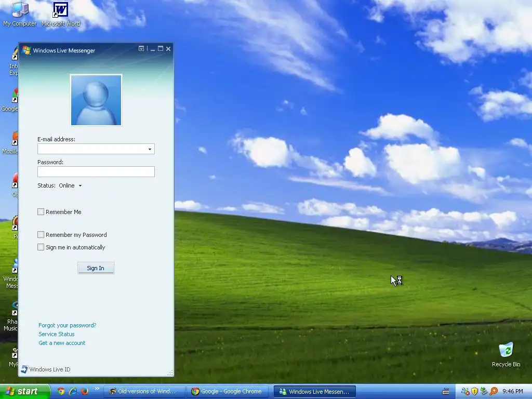The height and width of the screenshot is (399, 532).
Task: Toggle Sign me in automatically checkbox
Action: coord(41,247)
